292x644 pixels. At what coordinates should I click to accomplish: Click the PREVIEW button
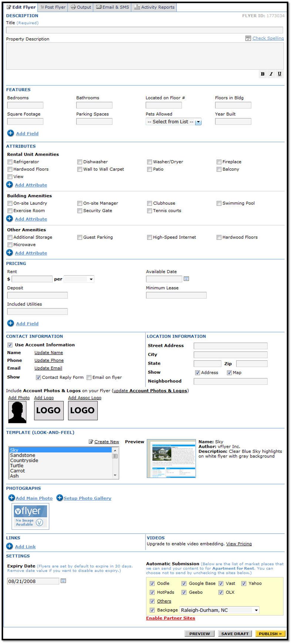click(x=199, y=633)
